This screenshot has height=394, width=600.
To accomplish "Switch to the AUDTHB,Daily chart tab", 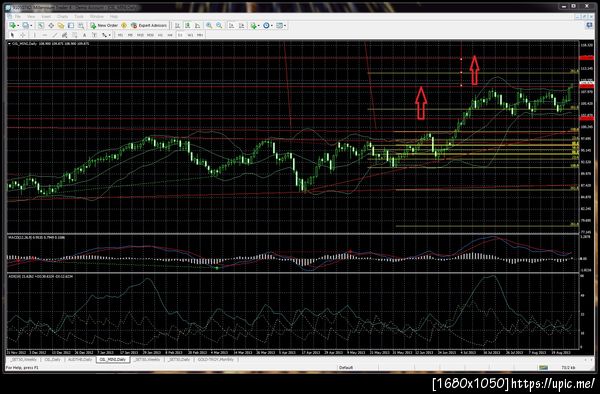I will pyautogui.click(x=80, y=360).
